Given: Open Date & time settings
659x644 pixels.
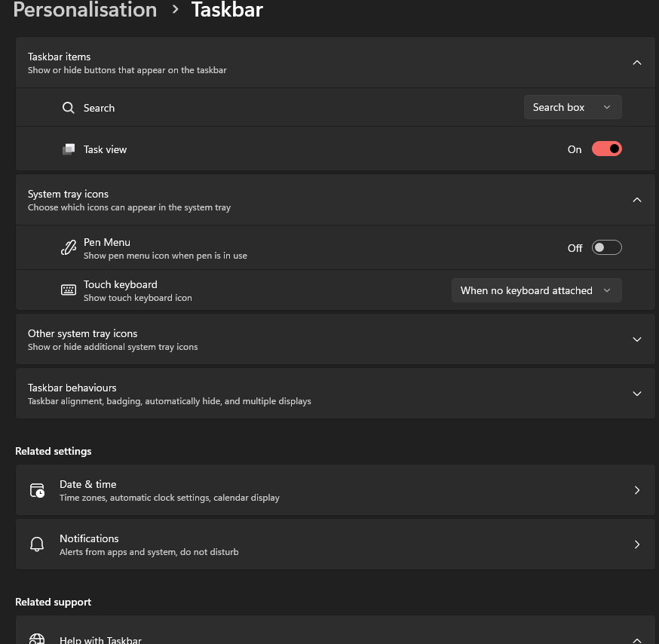Looking at the screenshot, I should 335,490.
